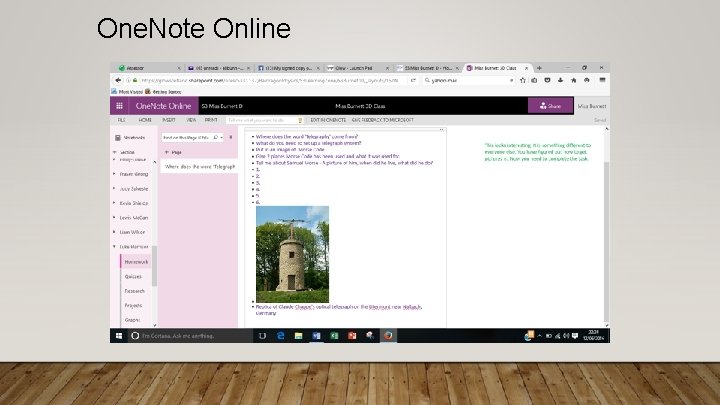Click EDIT IN ONENOTE

click(328, 120)
